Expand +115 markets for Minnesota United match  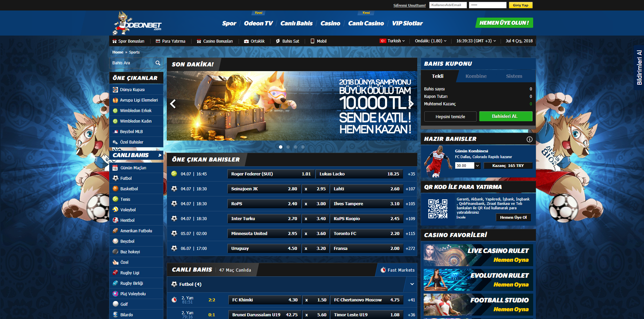[410, 234]
